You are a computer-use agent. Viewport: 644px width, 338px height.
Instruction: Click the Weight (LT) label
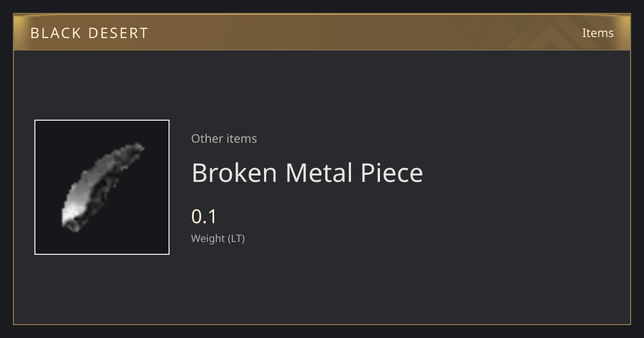[x=218, y=239]
